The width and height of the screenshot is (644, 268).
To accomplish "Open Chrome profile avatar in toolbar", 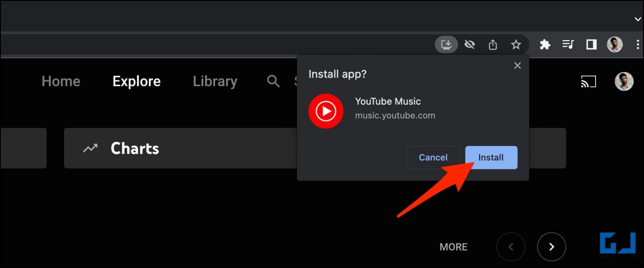I will tap(614, 45).
